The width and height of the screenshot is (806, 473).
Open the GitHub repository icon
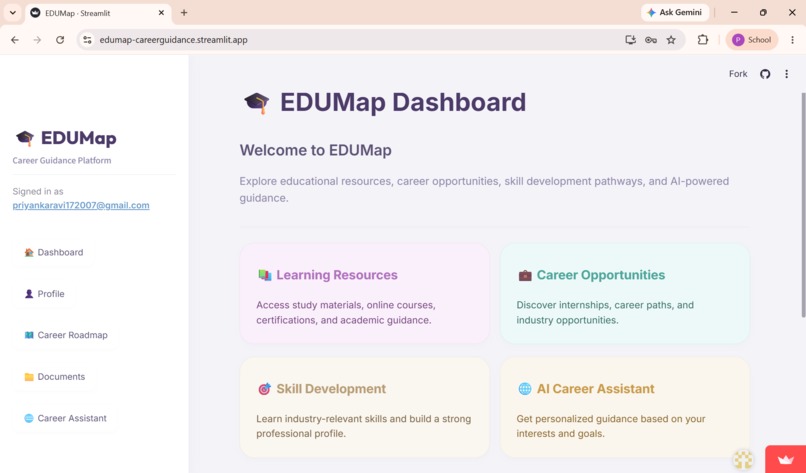tap(765, 74)
